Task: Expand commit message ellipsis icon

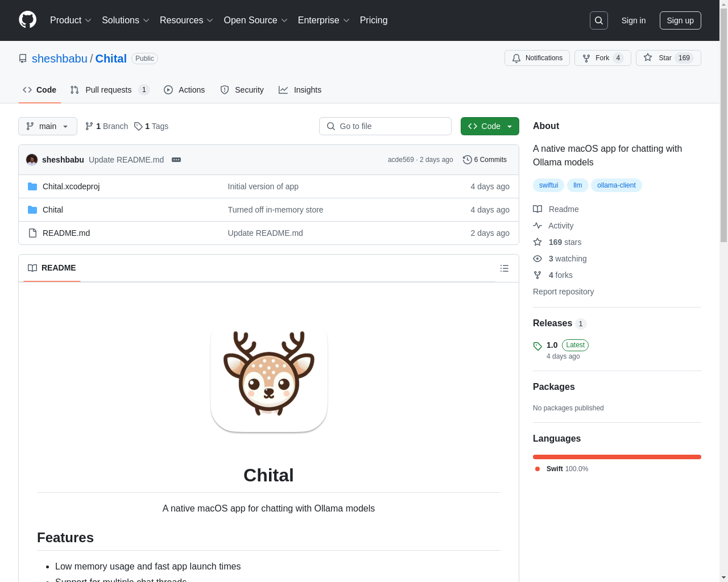Action: pyautogui.click(x=176, y=160)
